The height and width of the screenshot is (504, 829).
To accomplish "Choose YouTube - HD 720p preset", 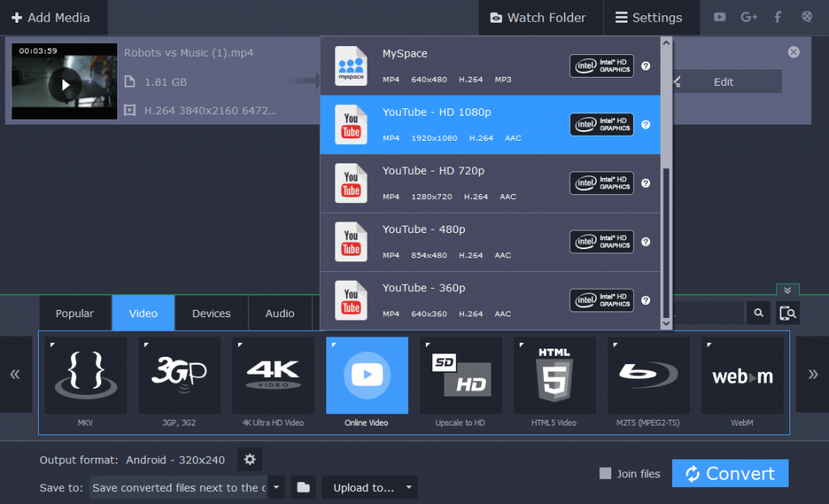I will pyautogui.click(x=490, y=184).
